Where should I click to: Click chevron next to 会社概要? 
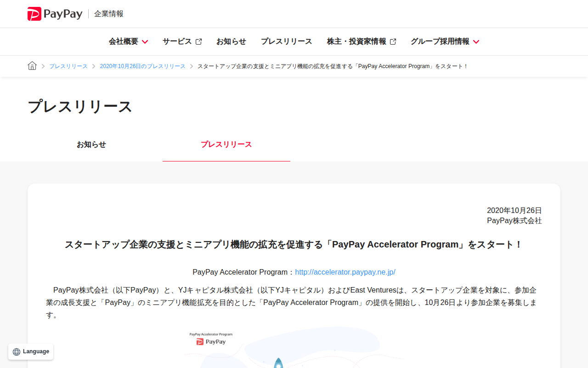145,42
